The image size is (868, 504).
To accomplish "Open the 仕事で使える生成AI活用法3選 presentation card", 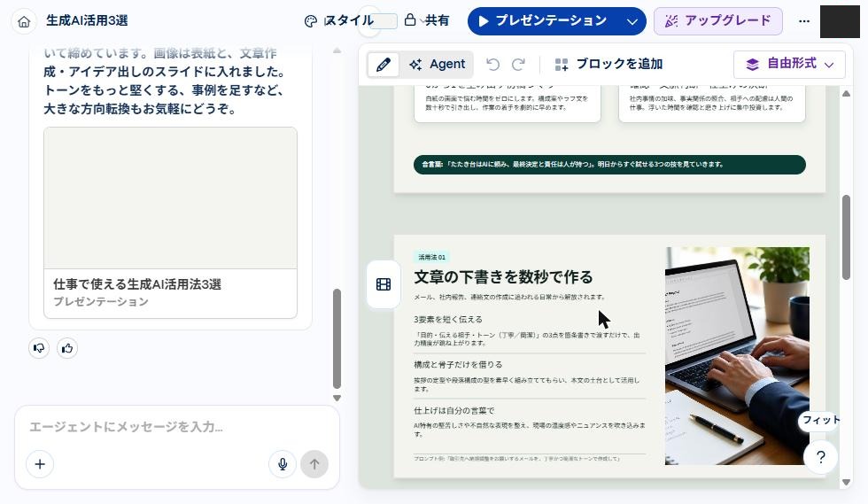I will click(170, 222).
